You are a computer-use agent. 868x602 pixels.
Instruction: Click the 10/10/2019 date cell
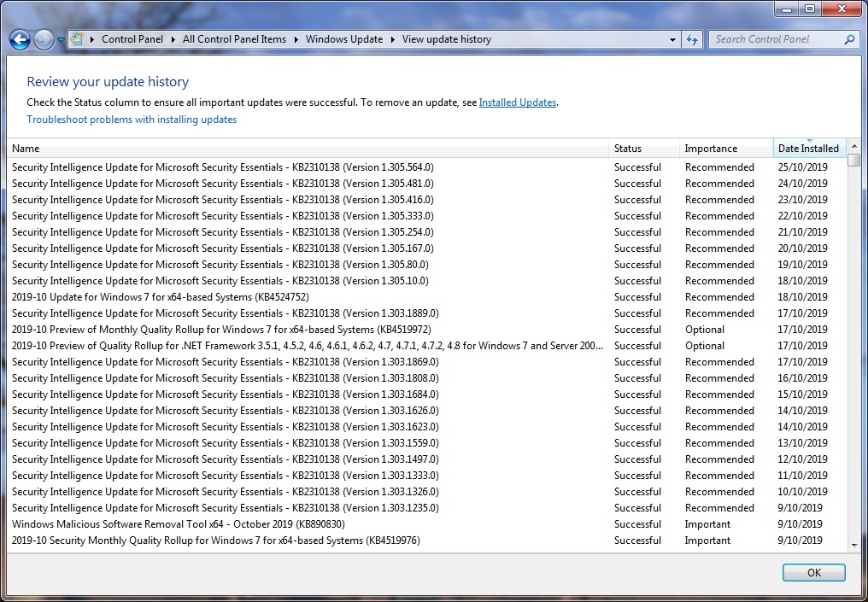[x=803, y=492]
